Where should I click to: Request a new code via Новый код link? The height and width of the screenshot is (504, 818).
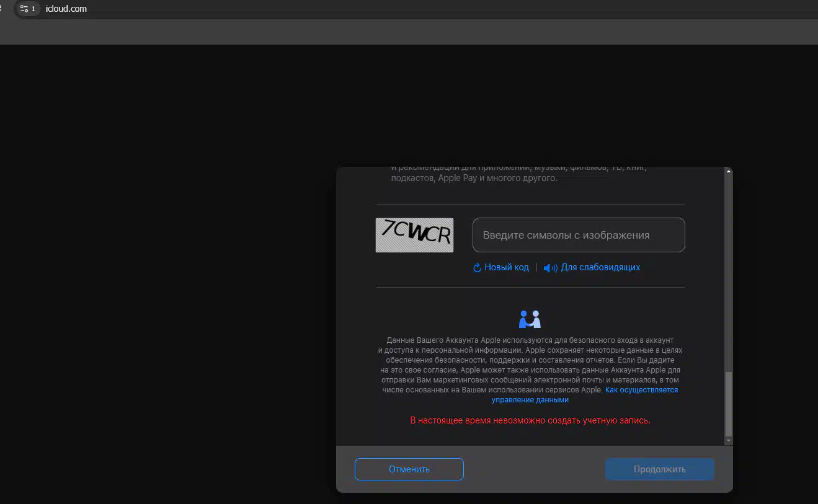click(507, 267)
